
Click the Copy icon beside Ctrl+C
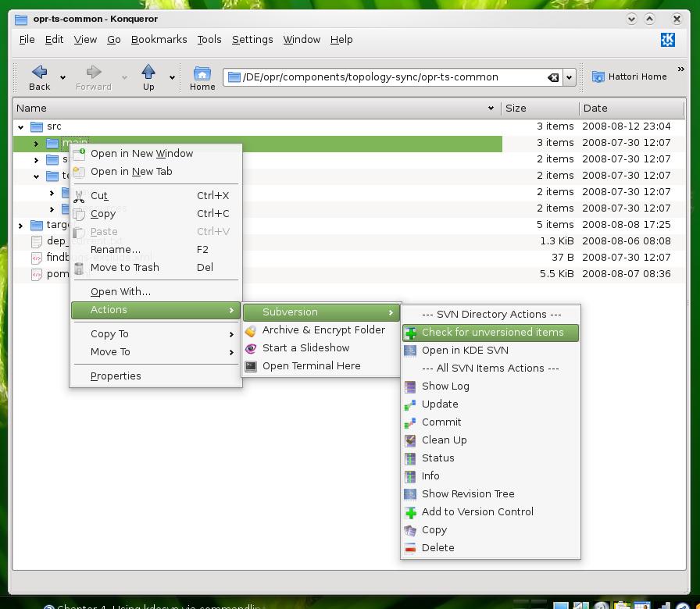tap(79, 214)
